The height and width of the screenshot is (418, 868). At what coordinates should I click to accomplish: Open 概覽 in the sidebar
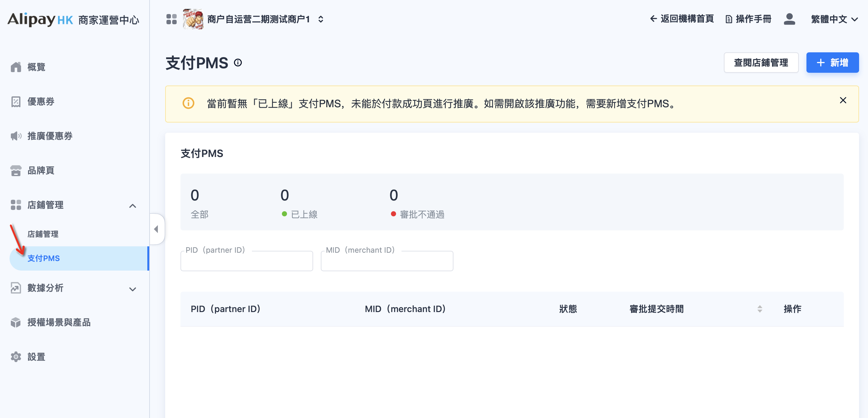tap(36, 67)
